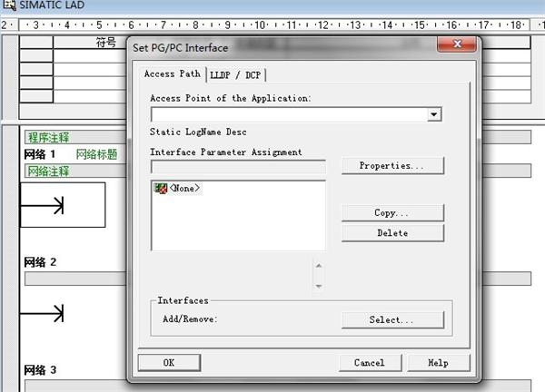Click the Static LogName Desc label
This screenshot has height=392, width=545.
point(198,132)
